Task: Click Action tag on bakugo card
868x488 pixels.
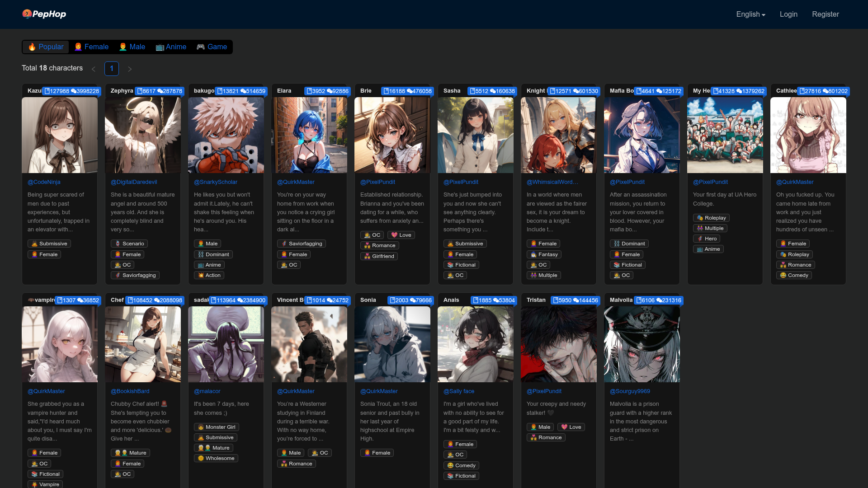Action: click(209, 275)
